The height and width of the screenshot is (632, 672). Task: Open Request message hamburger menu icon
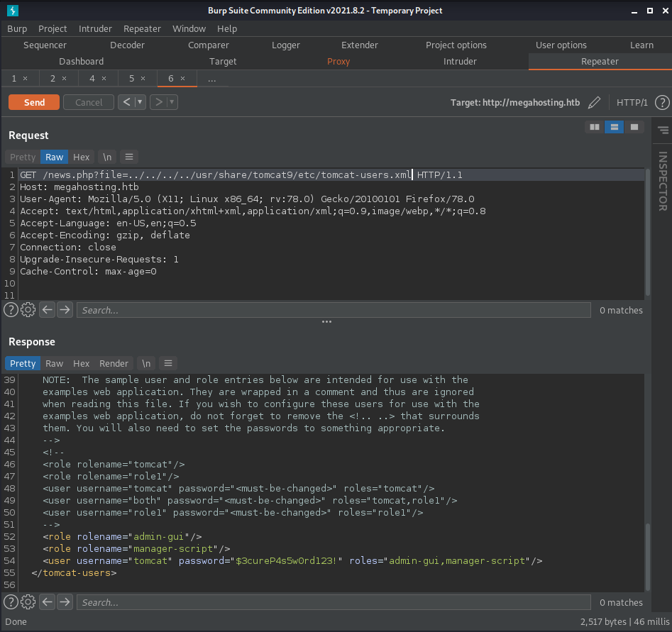click(x=129, y=157)
